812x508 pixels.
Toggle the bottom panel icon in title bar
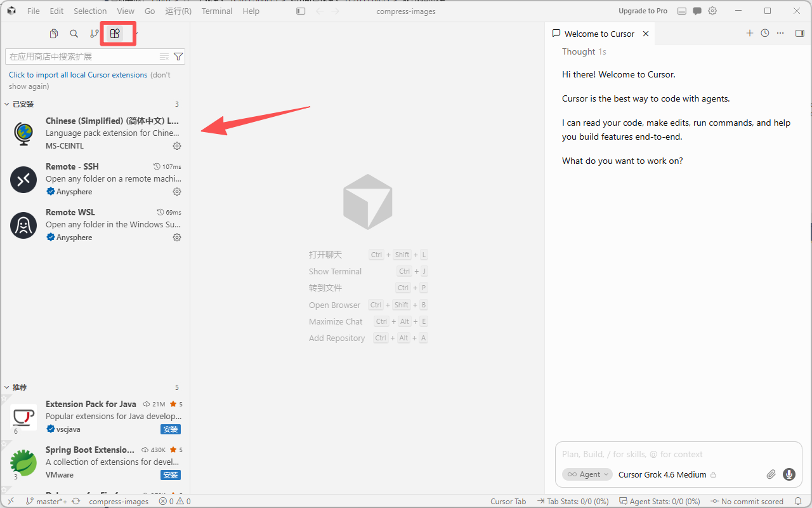pyautogui.click(x=682, y=11)
